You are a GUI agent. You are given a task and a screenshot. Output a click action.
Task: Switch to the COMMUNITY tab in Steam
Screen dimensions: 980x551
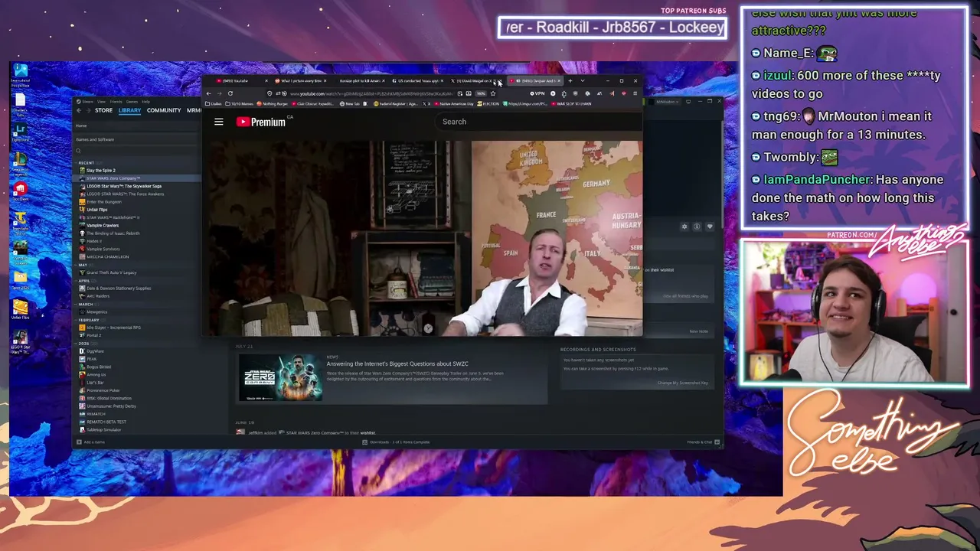[164, 110]
